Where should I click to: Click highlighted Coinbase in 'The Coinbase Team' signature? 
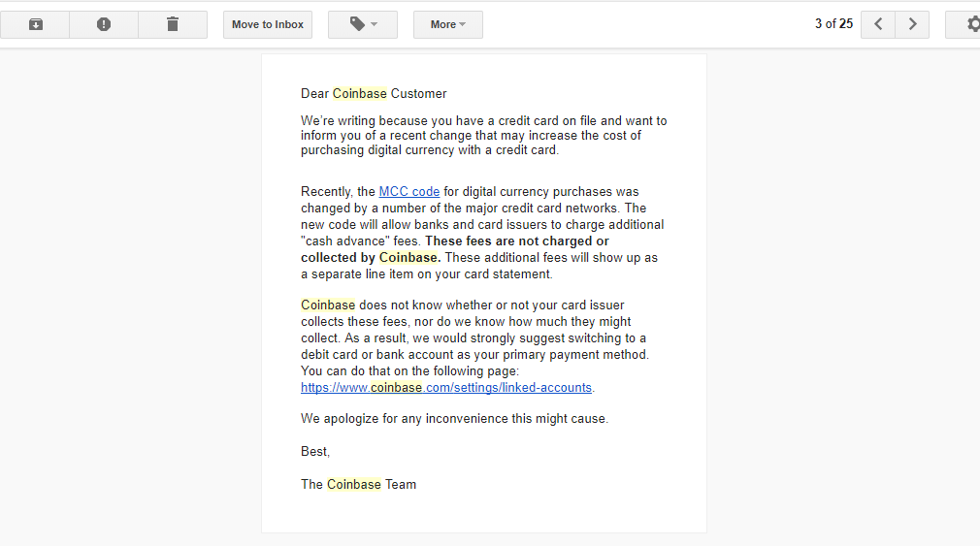pyautogui.click(x=354, y=485)
